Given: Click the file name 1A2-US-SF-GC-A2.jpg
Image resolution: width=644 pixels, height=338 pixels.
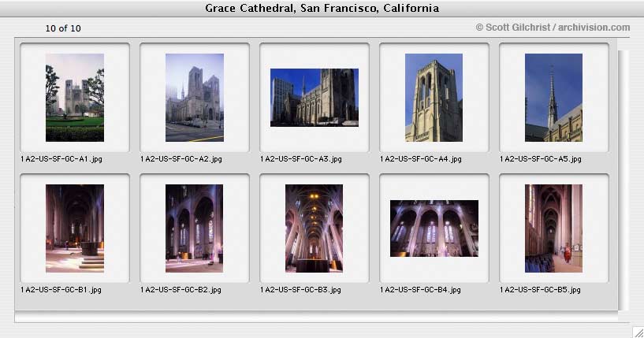Looking at the screenshot, I should (x=181, y=159).
